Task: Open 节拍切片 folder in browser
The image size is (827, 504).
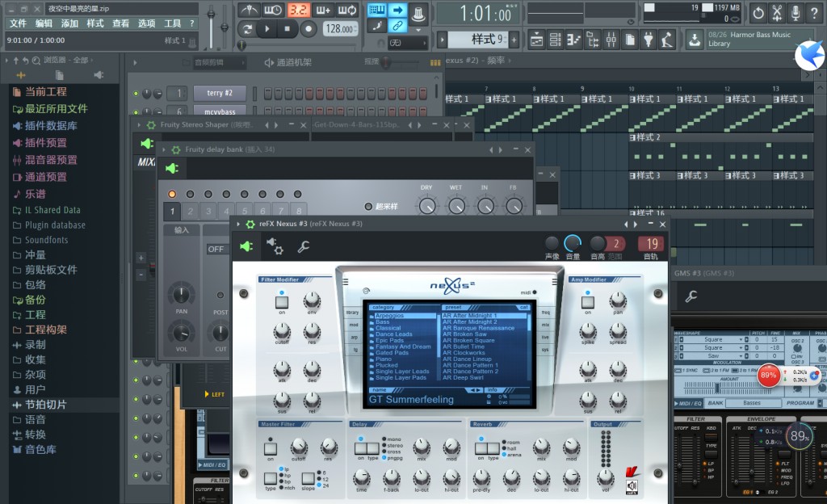Action: (x=45, y=405)
